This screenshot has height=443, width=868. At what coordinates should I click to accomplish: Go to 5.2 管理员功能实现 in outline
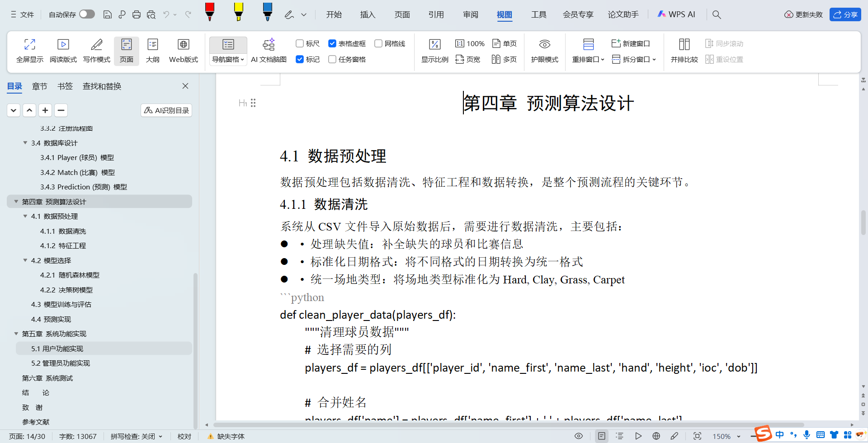61,363
